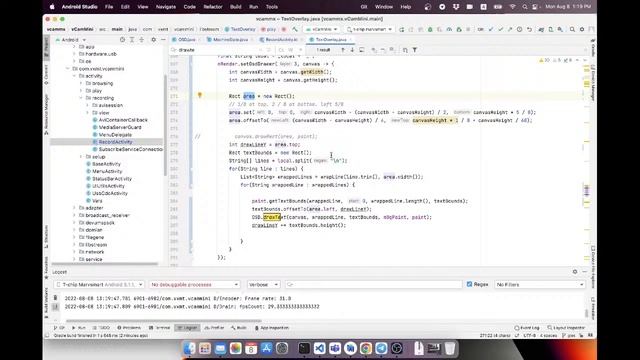640x360 pixels.
Task: Open IDE settings gear in top toolbar
Action: (x=582, y=29)
